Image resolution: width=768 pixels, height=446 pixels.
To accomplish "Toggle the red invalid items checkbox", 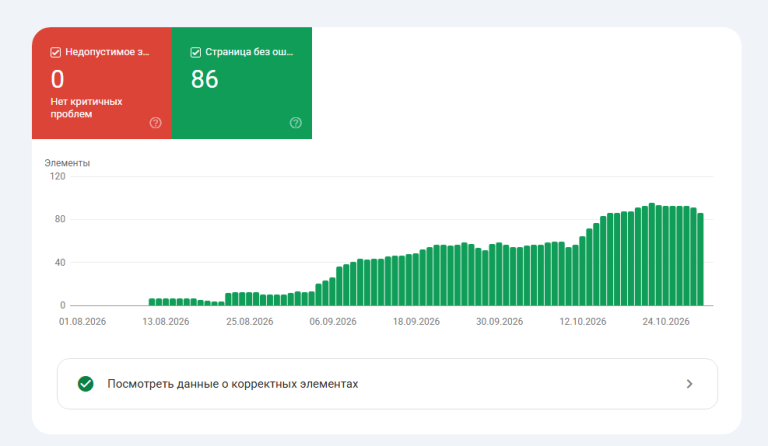I will 55,52.
